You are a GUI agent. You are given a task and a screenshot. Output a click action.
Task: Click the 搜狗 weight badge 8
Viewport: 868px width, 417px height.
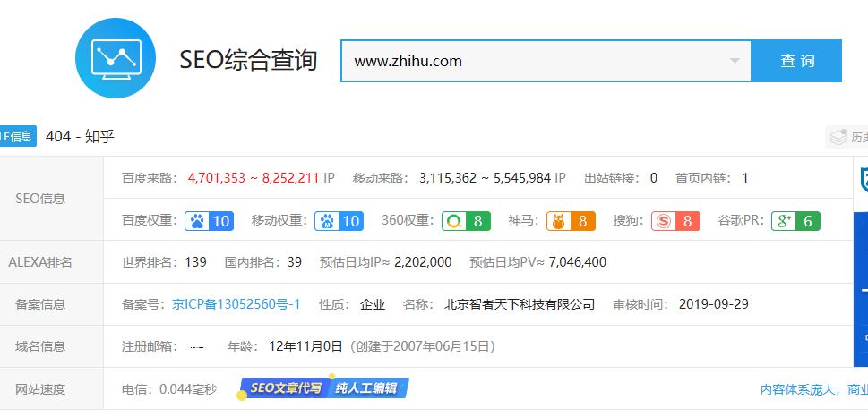675,221
